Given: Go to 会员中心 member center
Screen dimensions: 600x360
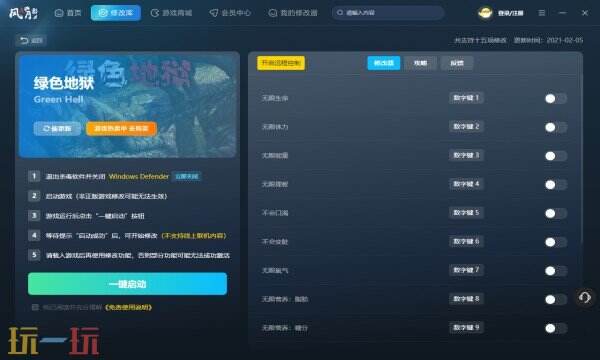Looking at the screenshot, I should click(x=230, y=13).
